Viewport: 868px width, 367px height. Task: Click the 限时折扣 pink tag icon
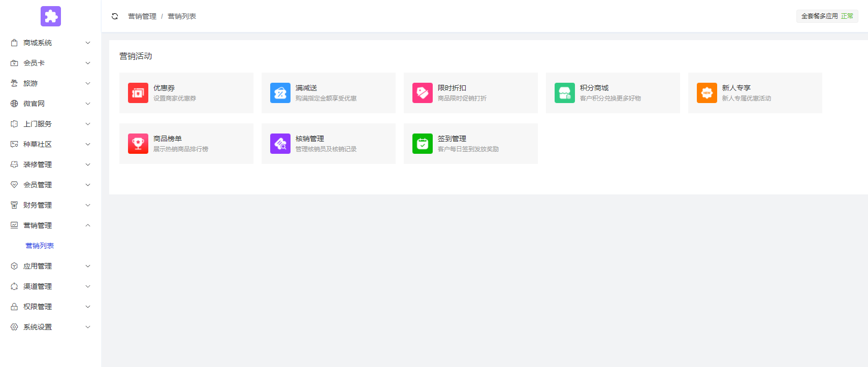point(423,93)
